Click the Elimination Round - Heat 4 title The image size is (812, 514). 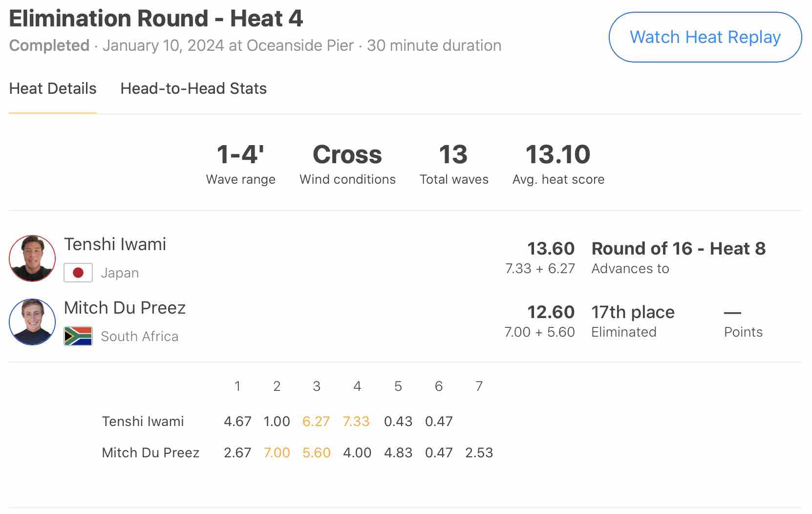point(156,19)
